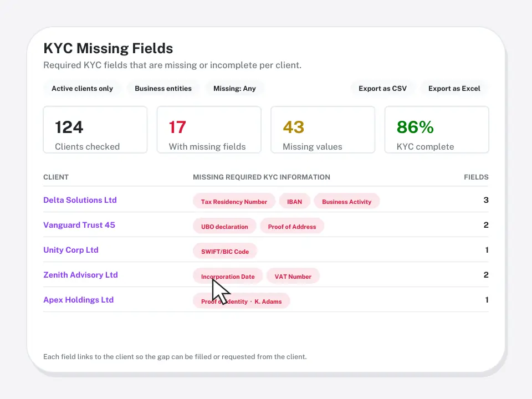
Task: Click the footer note about field links
Action: [x=175, y=356]
